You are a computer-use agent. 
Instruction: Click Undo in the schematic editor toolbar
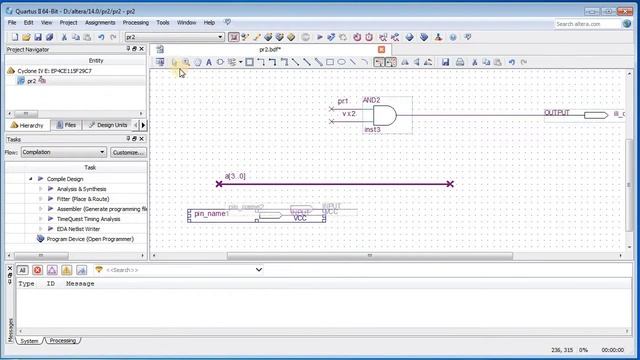[512, 62]
